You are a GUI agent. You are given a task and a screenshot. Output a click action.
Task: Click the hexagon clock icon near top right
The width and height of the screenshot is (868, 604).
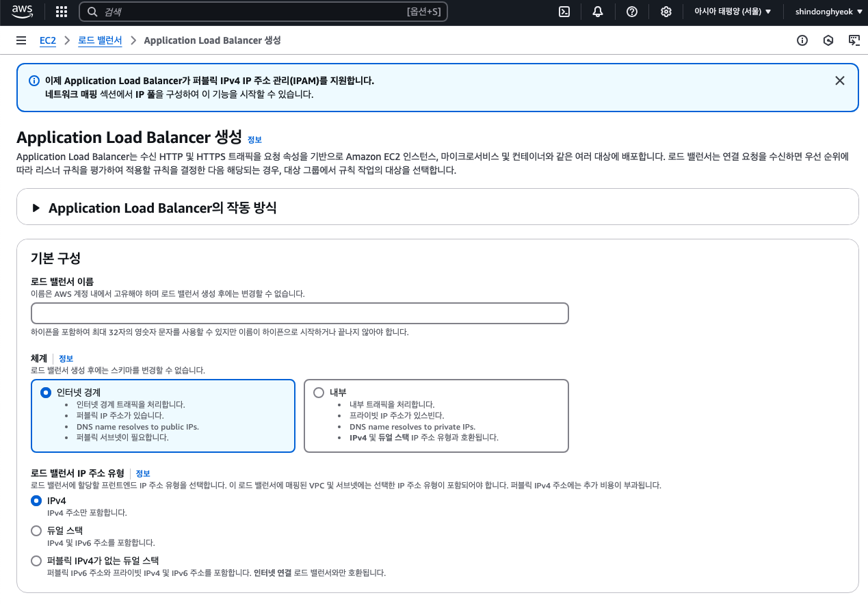pyautogui.click(x=828, y=40)
